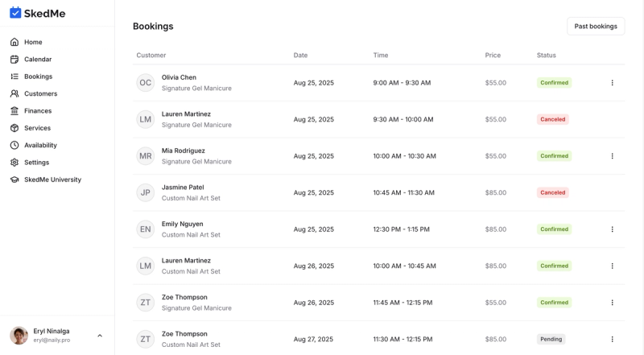Expand the account menu chevron
The width and height of the screenshot is (644, 355).
pos(100,336)
